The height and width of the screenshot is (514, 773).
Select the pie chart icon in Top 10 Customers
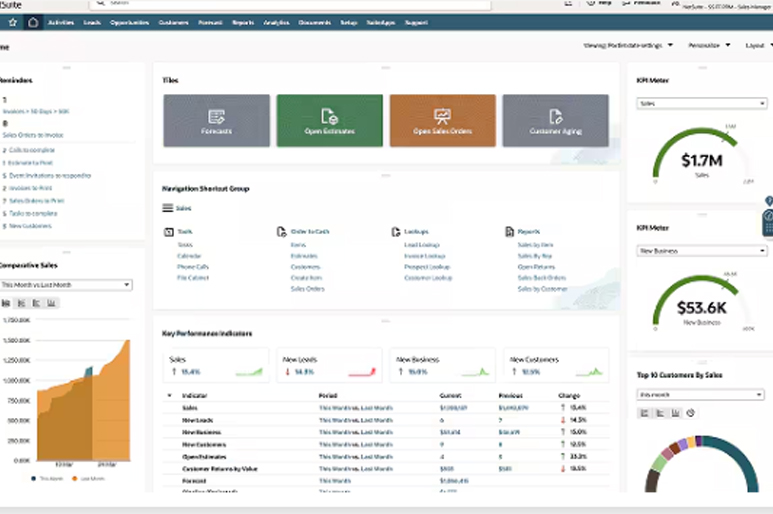click(x=691, y=413)
